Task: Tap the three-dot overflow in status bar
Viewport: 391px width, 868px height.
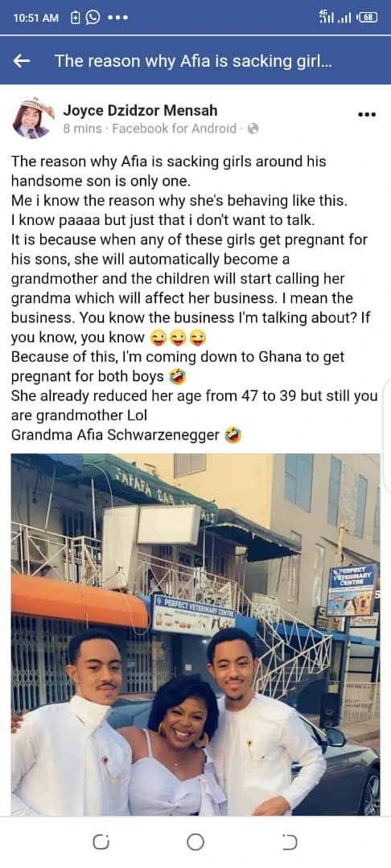Action: 118,18
